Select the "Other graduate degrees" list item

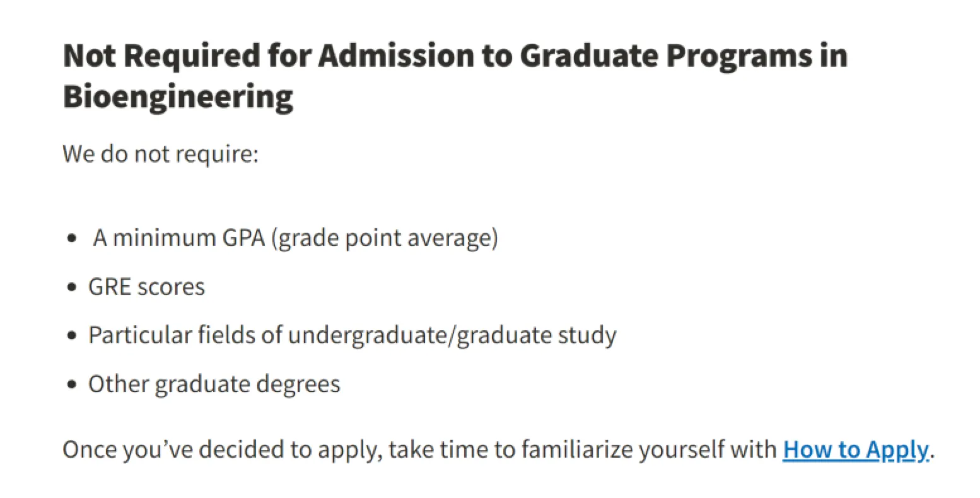(214, 384)
